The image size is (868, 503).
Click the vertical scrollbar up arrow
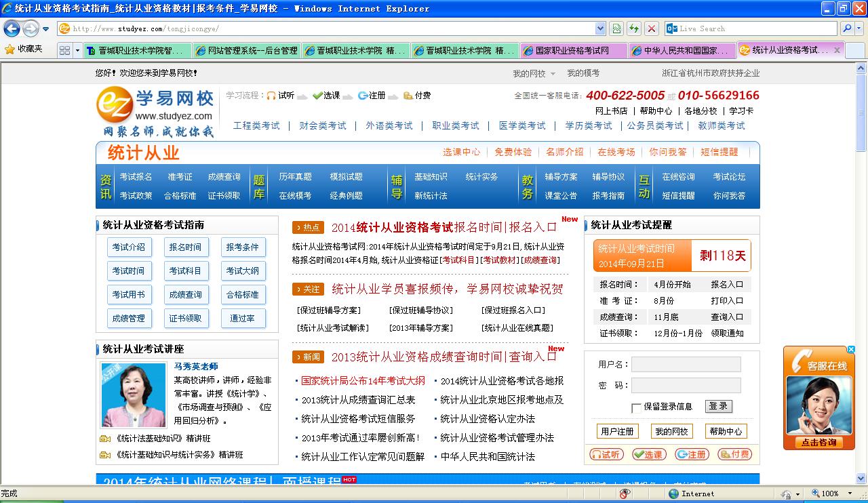[861, 68]
